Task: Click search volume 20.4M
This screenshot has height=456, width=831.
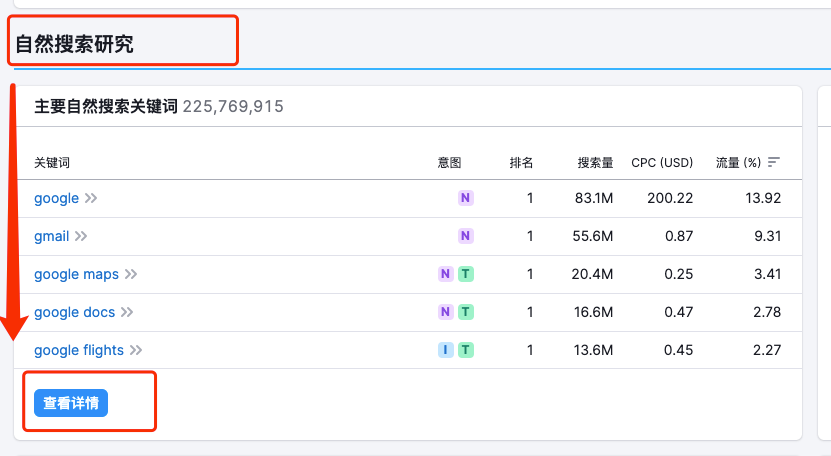Action: pyautogui.click(x=592, y=274)
